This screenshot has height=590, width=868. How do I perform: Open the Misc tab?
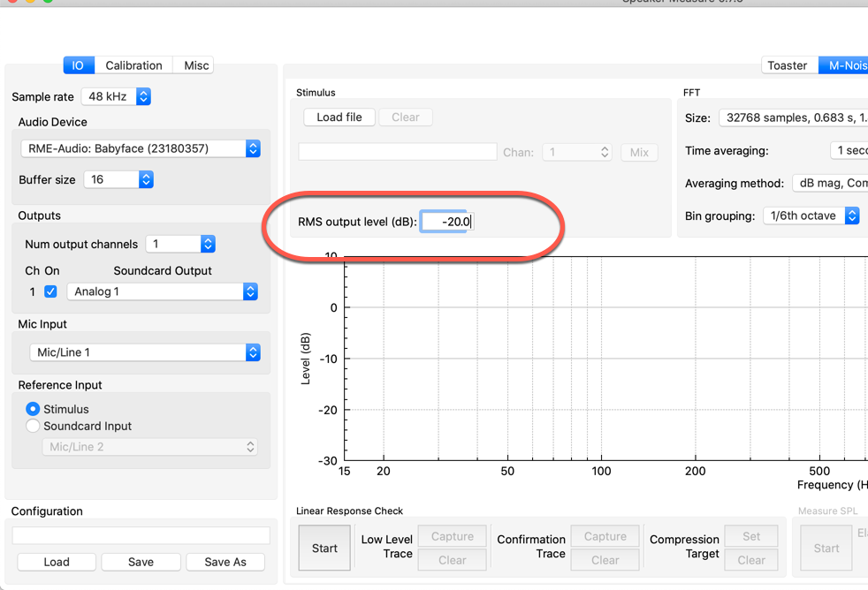[196, 65]
